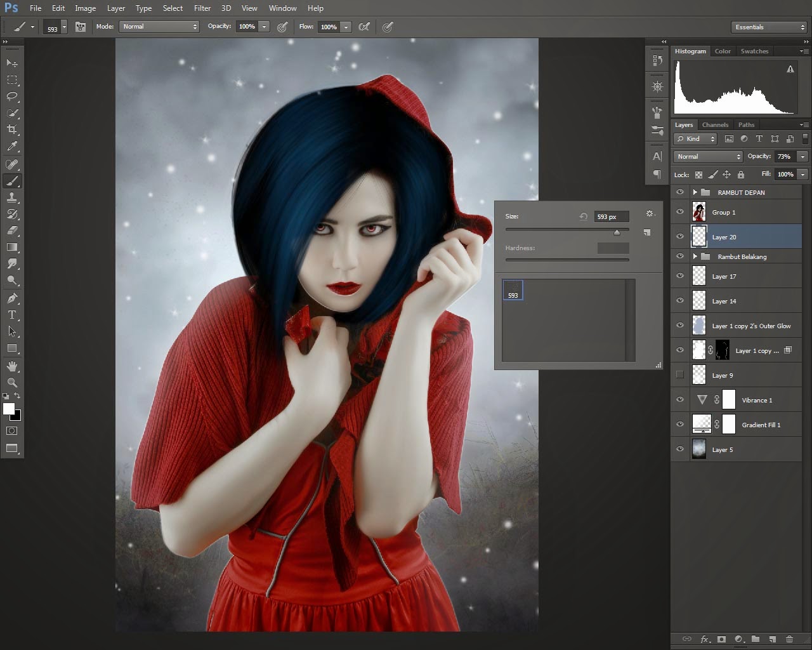Select the Hand tool
Viewport: 812px width, 650px height.
coord(12,366)
